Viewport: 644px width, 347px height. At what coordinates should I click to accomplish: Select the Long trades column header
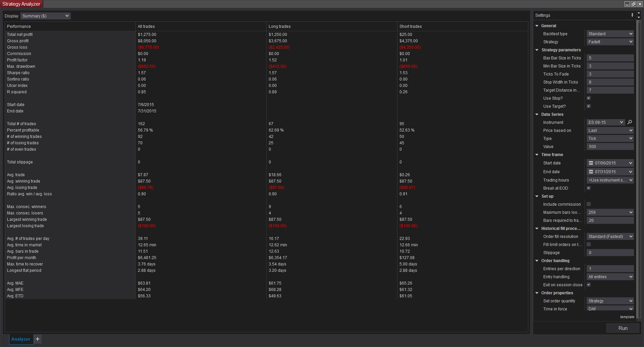pyautogui.click(x=332, y=27)
